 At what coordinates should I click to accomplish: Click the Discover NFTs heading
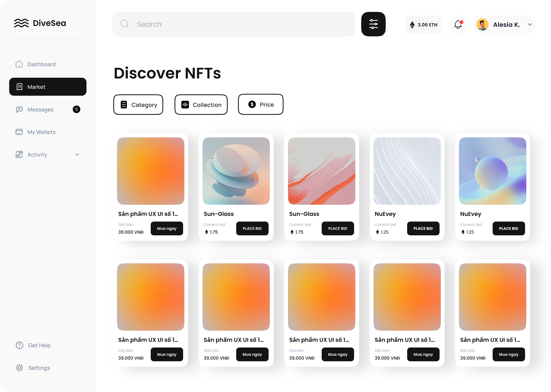click(167, 73)
